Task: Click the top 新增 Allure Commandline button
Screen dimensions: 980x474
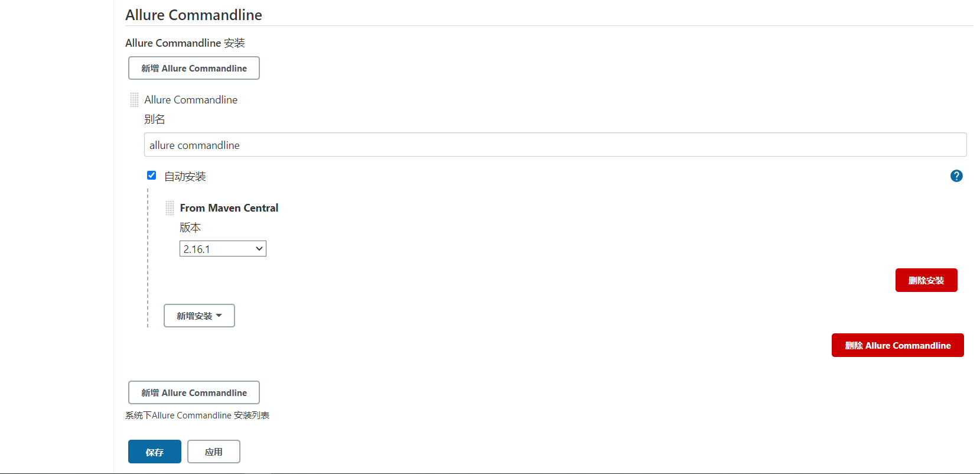Action: (x=194, y=68)
